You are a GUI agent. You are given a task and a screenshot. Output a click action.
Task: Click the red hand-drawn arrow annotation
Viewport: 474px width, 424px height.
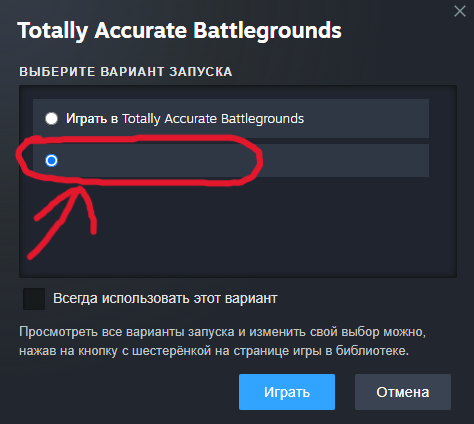(62, 222)
